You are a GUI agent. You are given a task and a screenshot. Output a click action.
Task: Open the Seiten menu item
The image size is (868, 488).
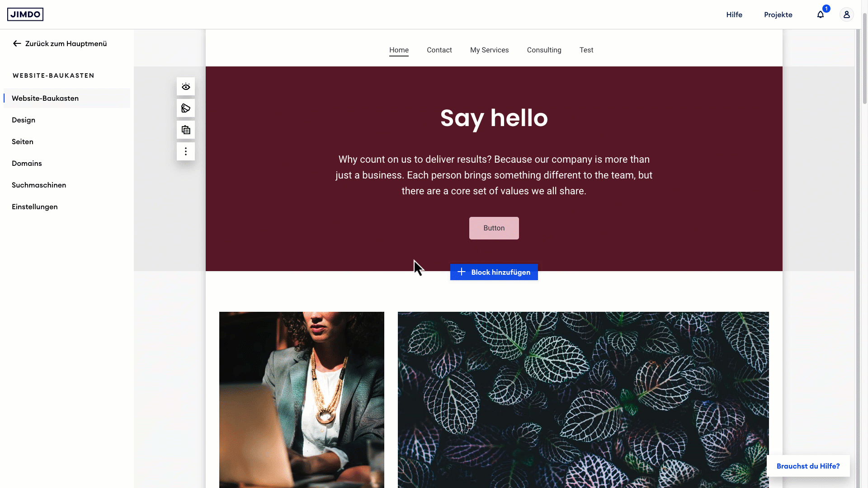tap(23, 141)
